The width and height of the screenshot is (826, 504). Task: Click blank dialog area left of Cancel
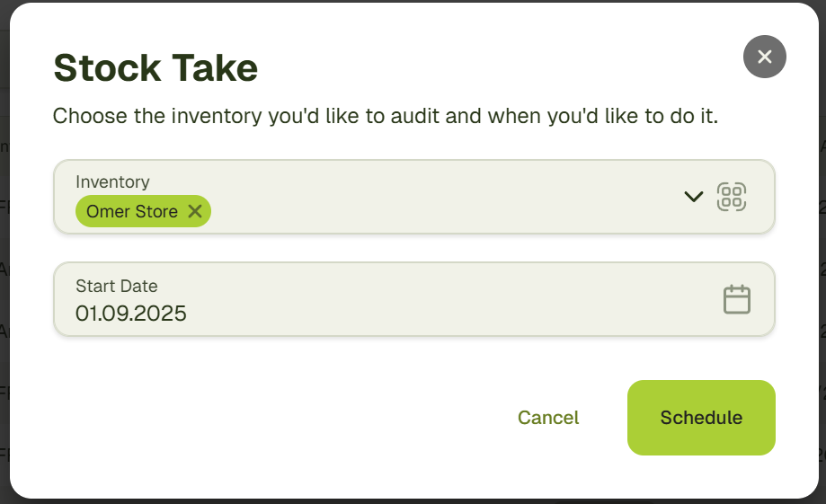coord(270,418)
